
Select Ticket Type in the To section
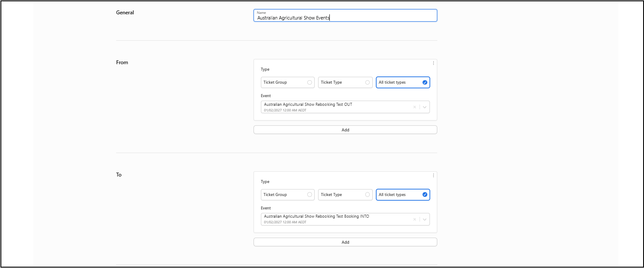(345, 195)
